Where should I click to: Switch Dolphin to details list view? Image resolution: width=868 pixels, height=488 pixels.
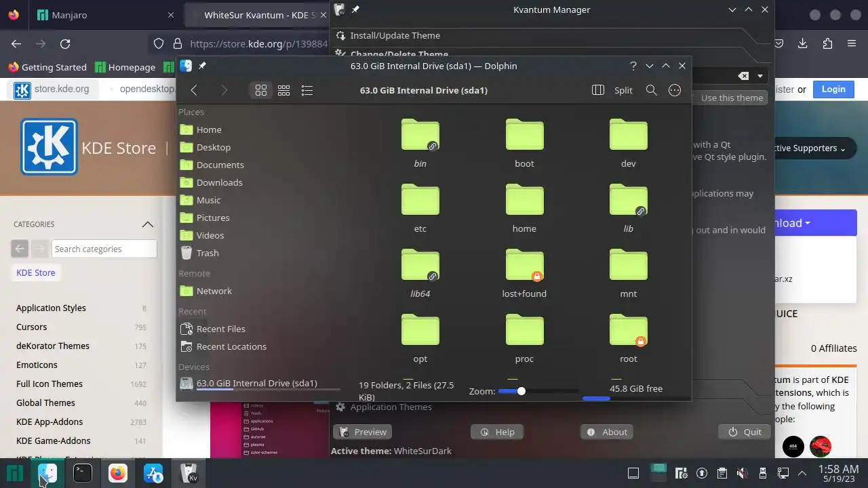tap(307, 90)
